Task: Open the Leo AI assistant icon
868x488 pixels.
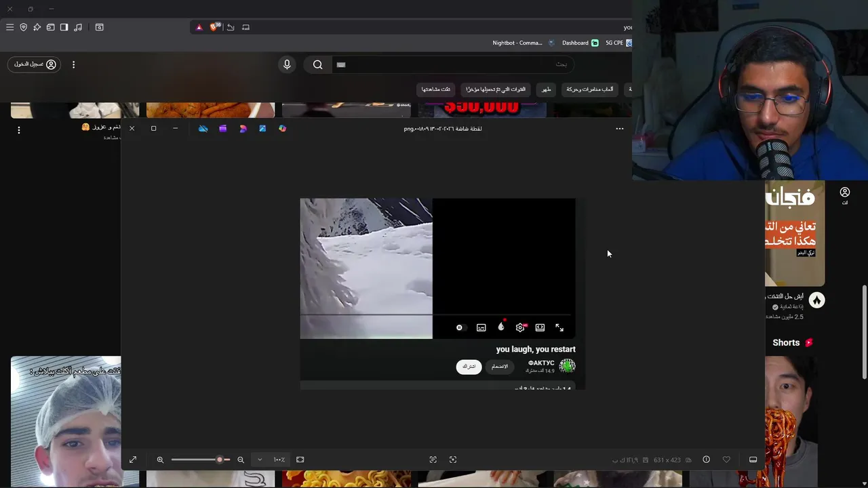Action: (37, 27)
